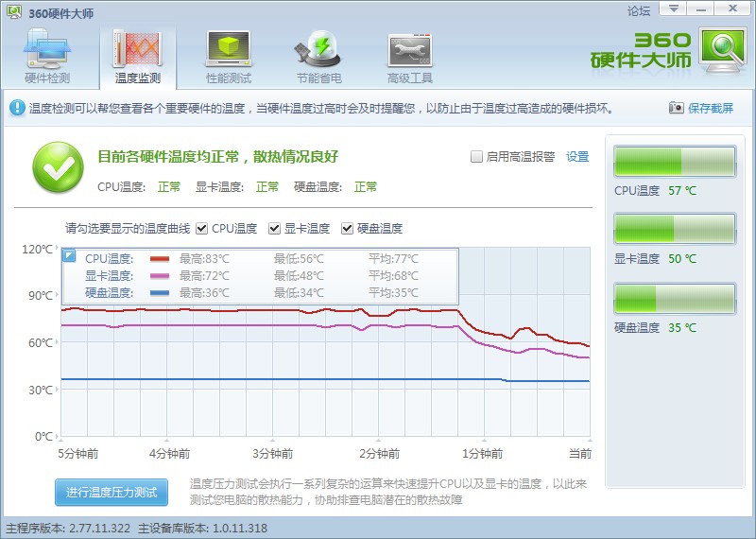Minimize the 360硬件大师 window

point(700,9)
